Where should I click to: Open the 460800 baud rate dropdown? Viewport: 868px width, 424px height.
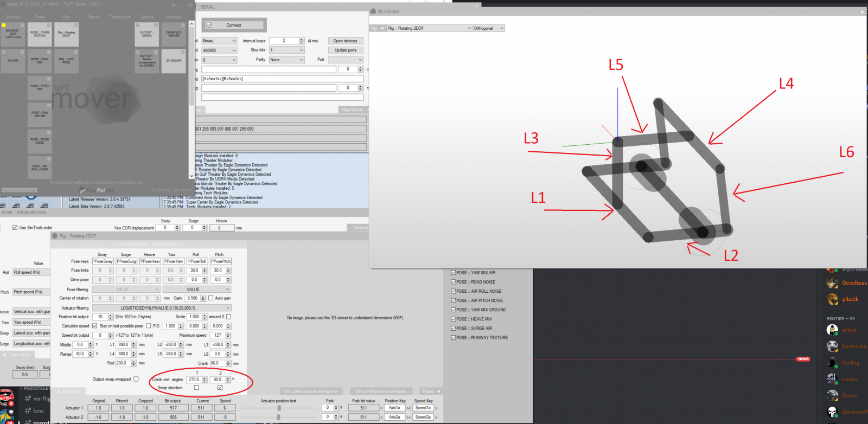click(x=219, y=50)
